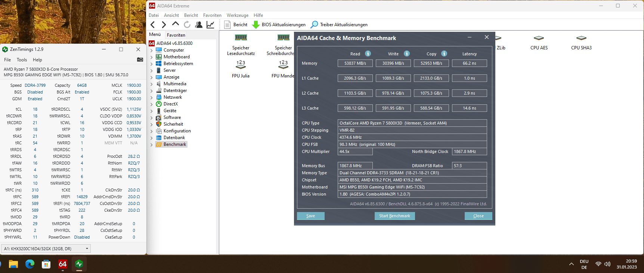
Task: Select AIDA64 v6.85.6300 root tree item
Action: point(171,43)
